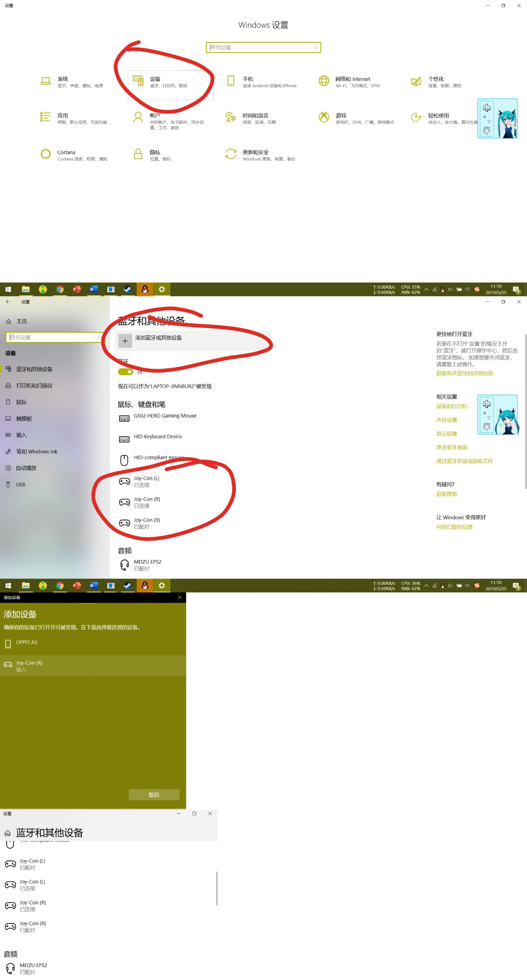
Task: Open the 系统 category in Windows 设置
Action: pyautogui.click(x=72, y=82)
